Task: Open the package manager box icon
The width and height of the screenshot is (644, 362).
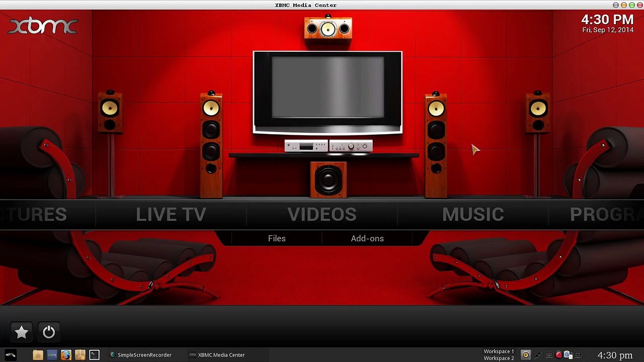Action: point(80,355)
